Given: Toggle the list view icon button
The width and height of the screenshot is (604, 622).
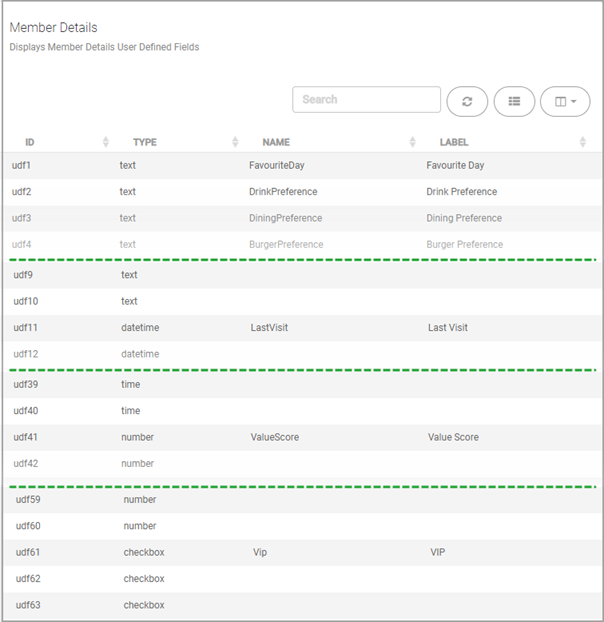Looking at the screenshot, I should click(x=514, y=102).
